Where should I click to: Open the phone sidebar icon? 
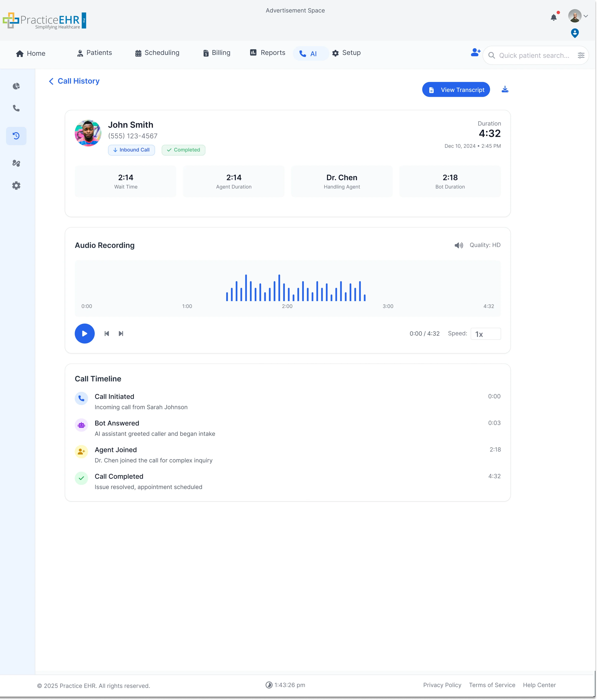(x=16, y=108)
